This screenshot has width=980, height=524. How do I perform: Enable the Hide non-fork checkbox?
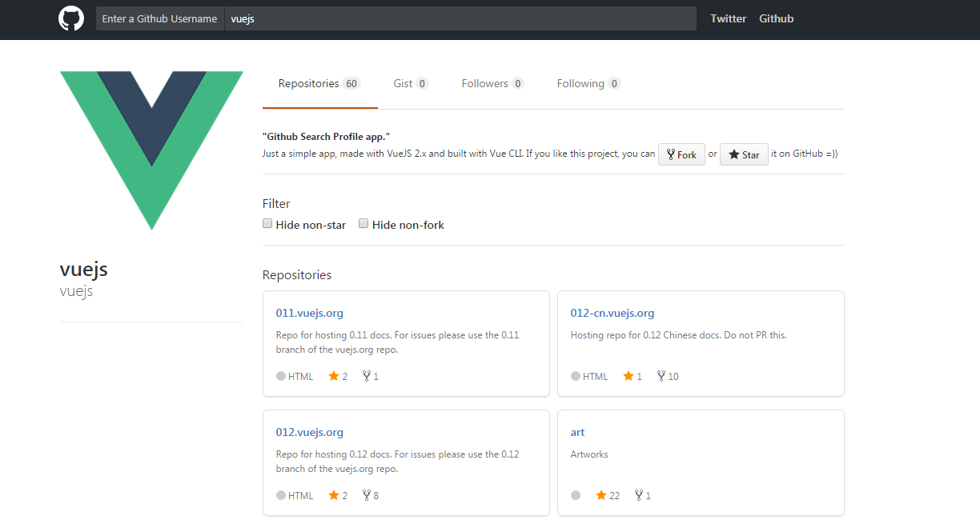[363, 224]
